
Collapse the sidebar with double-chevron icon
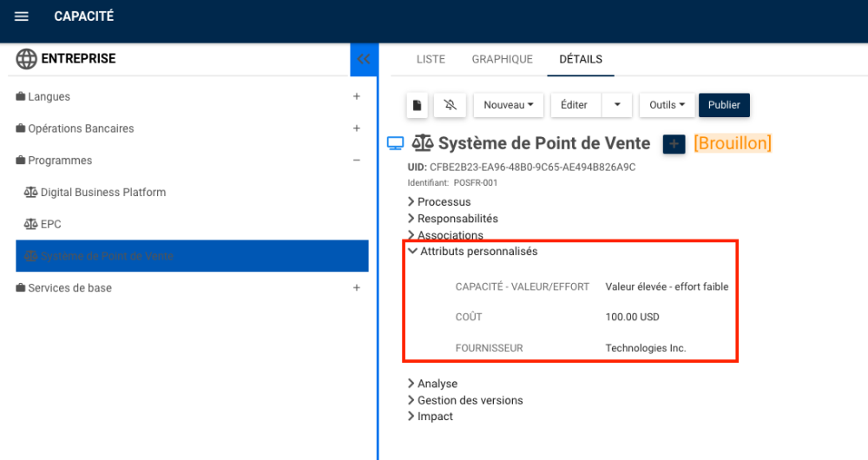pos(364,59)
